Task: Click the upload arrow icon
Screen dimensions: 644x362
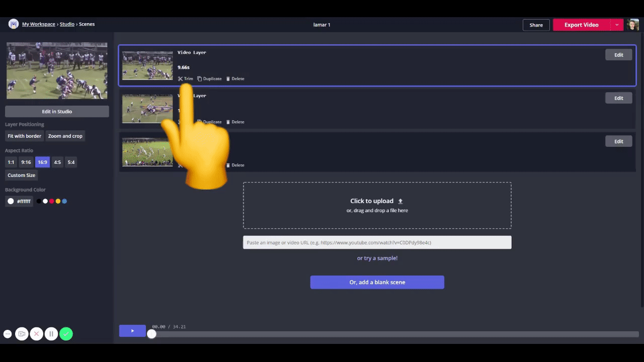Action: (400, 201)
